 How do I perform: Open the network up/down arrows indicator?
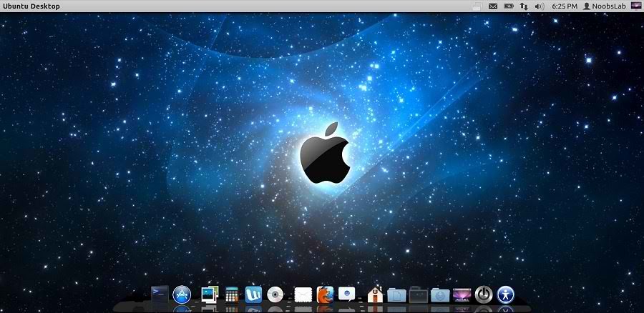pyautogui.click(x=524, y=6)
